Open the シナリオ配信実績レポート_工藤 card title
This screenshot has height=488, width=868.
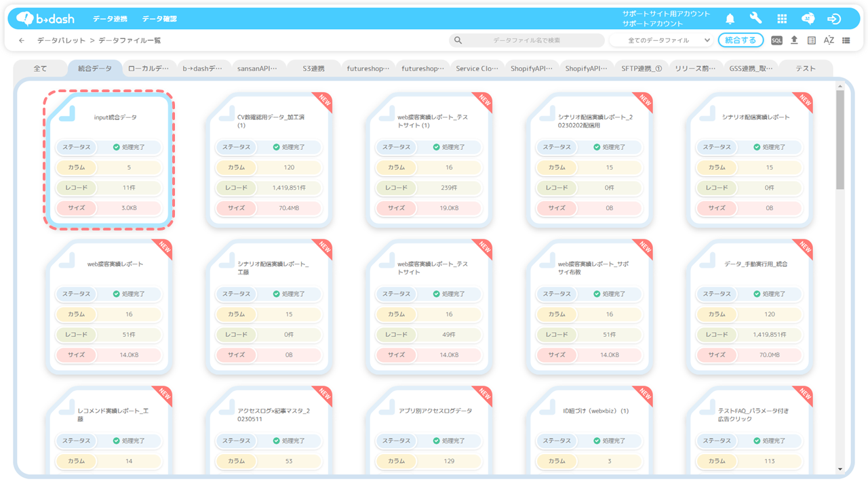click(273, 268)
